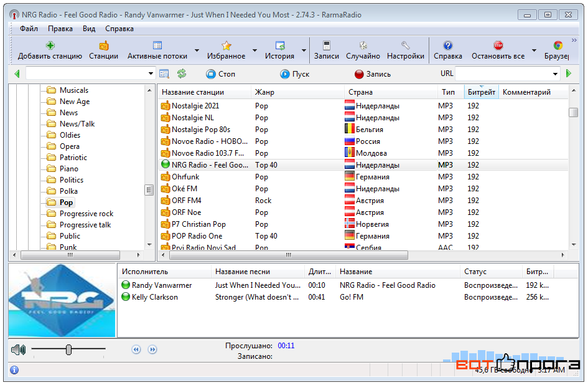The height and width of the screenshot is (385, 588).
Task: Open the History (История) toolbar item
Action: 280,50
